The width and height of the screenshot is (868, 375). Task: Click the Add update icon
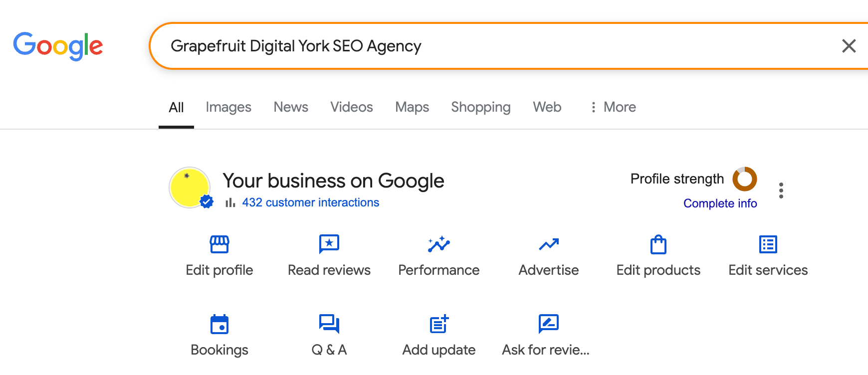(x=438, y=335)
